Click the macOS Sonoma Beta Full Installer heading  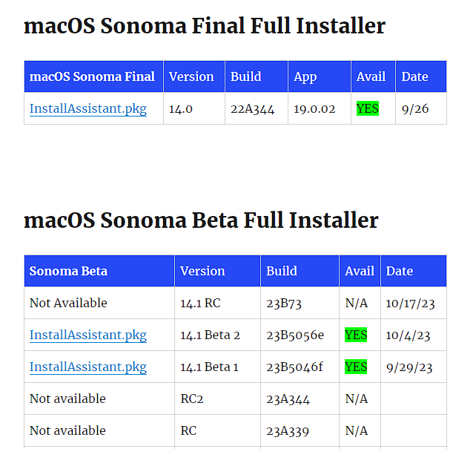(201, 220)
